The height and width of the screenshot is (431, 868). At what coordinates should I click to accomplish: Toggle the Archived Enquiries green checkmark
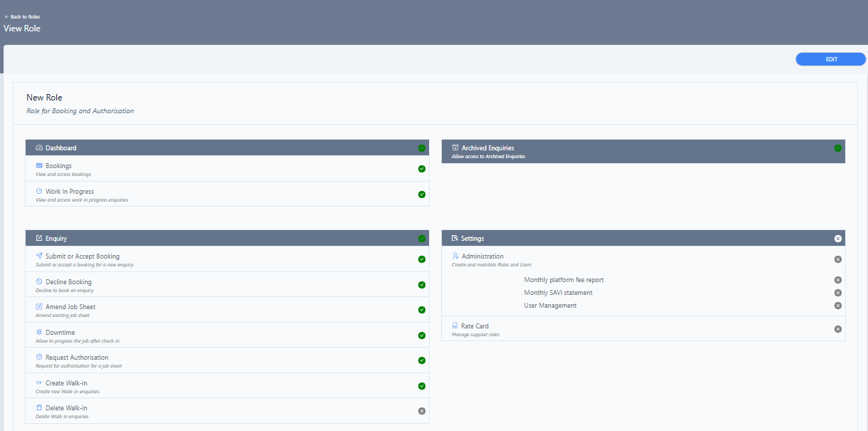[x=837, y=148]
